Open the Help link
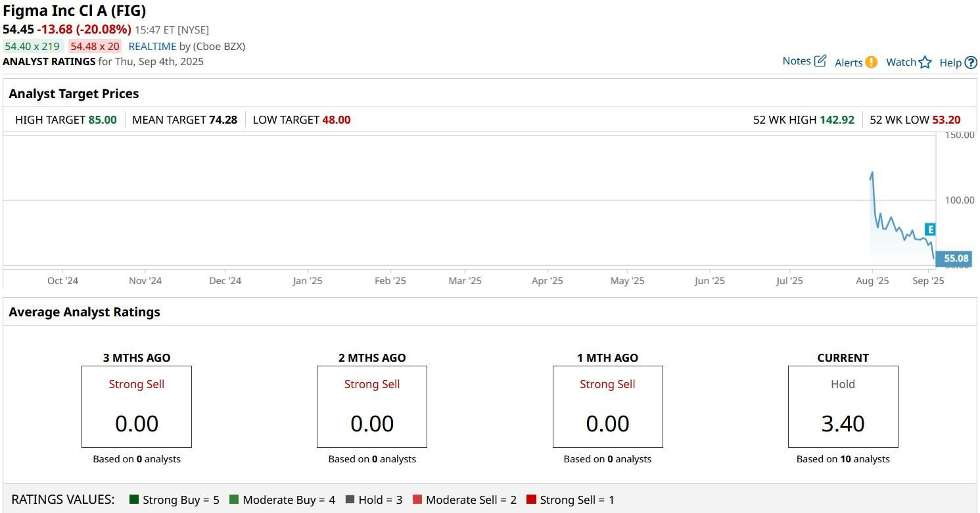980x513 pixels. coord(950,62)
